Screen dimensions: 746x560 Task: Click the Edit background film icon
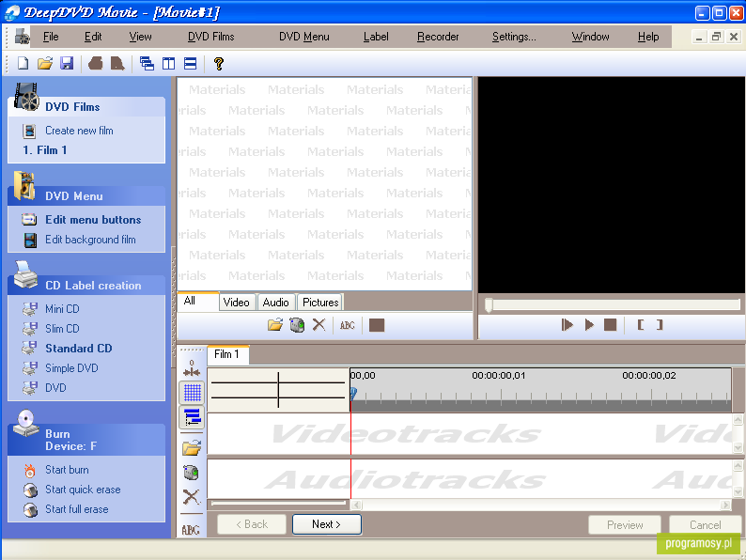[30, 240]
